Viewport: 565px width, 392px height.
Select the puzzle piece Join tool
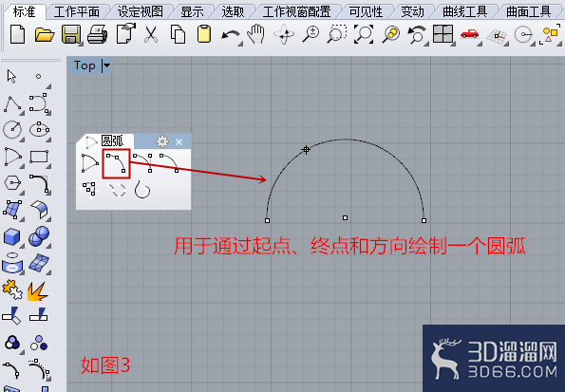point(12,289)
